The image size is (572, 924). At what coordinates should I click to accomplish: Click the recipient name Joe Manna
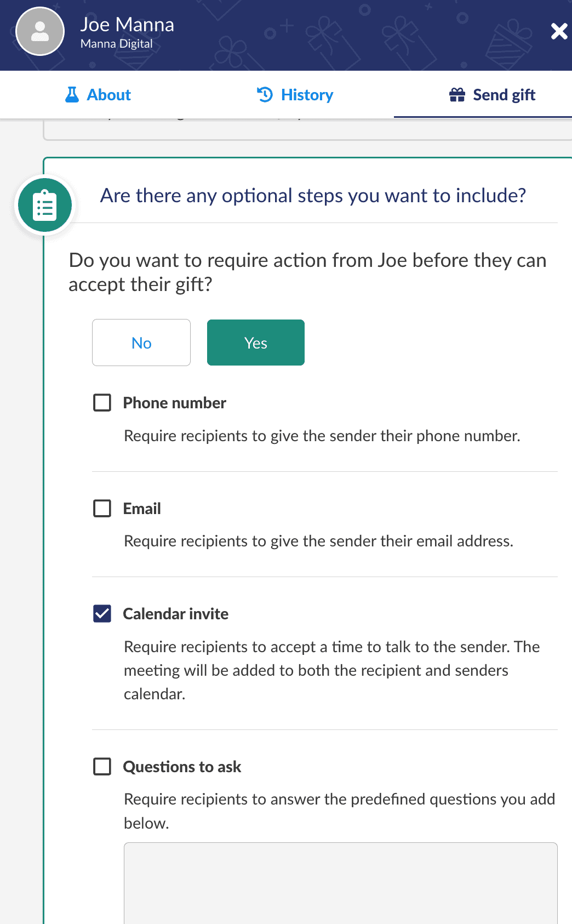128,24
